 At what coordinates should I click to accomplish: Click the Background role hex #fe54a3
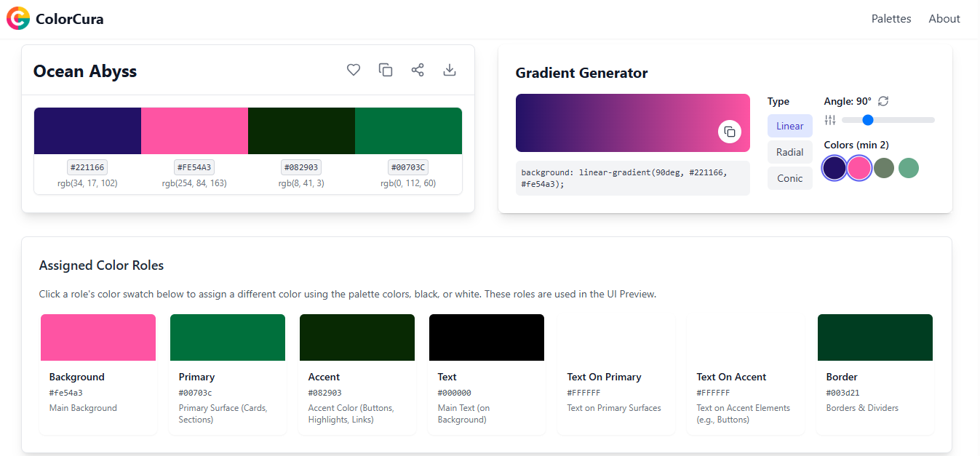tap(66, 393)
